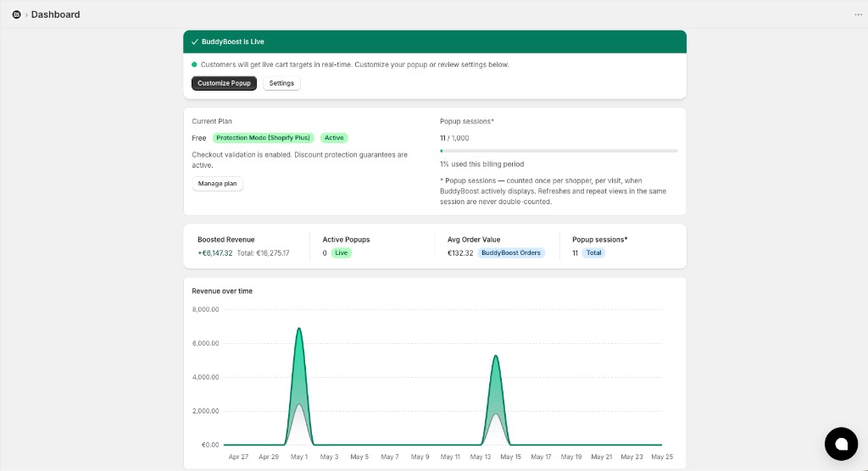Click the BuddyBoost is Live banner heading
The height and width of the screenshot is (471, 868).
233,42
